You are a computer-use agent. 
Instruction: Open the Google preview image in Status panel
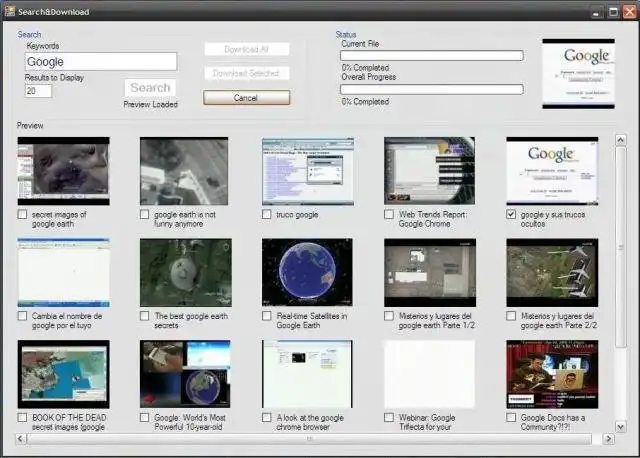(x=578, y=74)
